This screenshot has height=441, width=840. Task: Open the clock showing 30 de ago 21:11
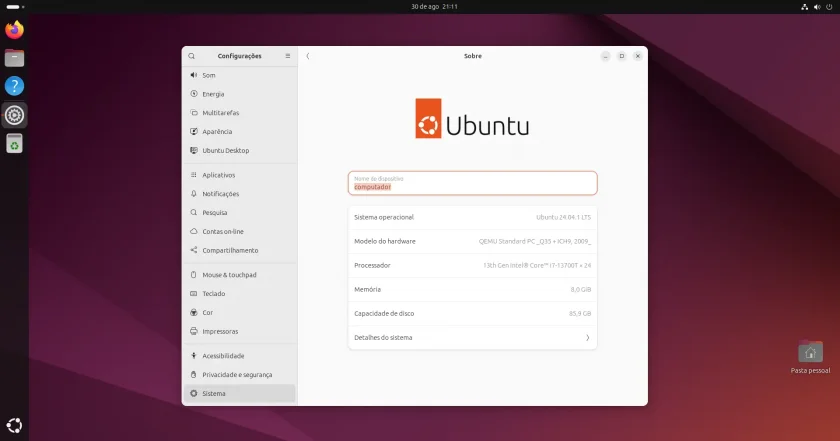(434, 6)
